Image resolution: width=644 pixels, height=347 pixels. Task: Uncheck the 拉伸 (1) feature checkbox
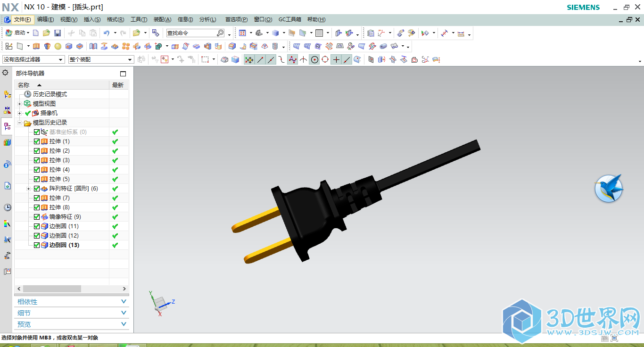[37, 141]
